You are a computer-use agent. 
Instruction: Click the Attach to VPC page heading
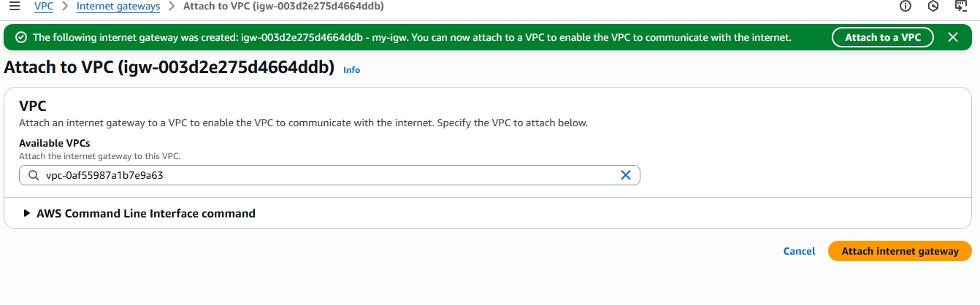pyautogui.click(x=169, y=68)
